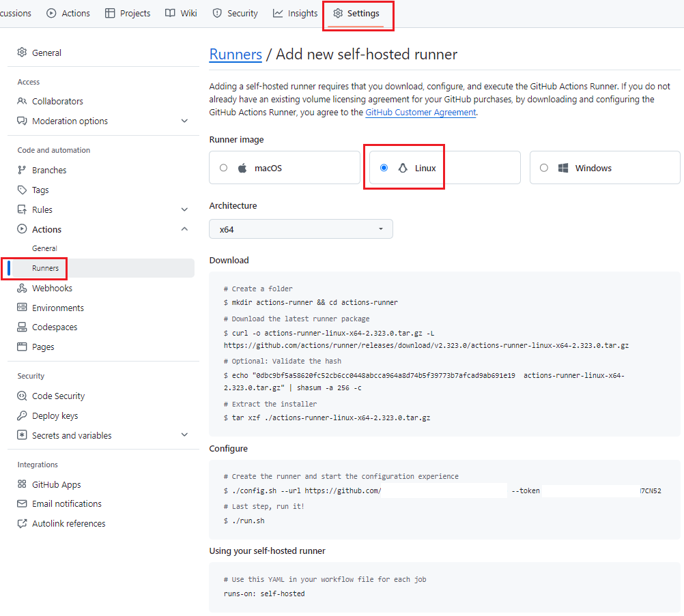Viewport: 684px width, 616px height.
Task: Click the mkdir actions-runner command line
Action: coord(311,303)
